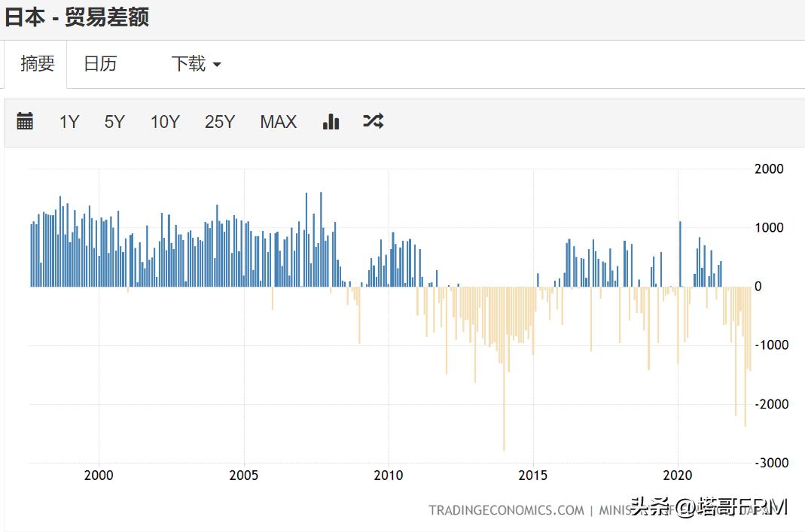Show the MAX time range
Viewport: 805px width, 532px height.
click(x=278, y=122)
